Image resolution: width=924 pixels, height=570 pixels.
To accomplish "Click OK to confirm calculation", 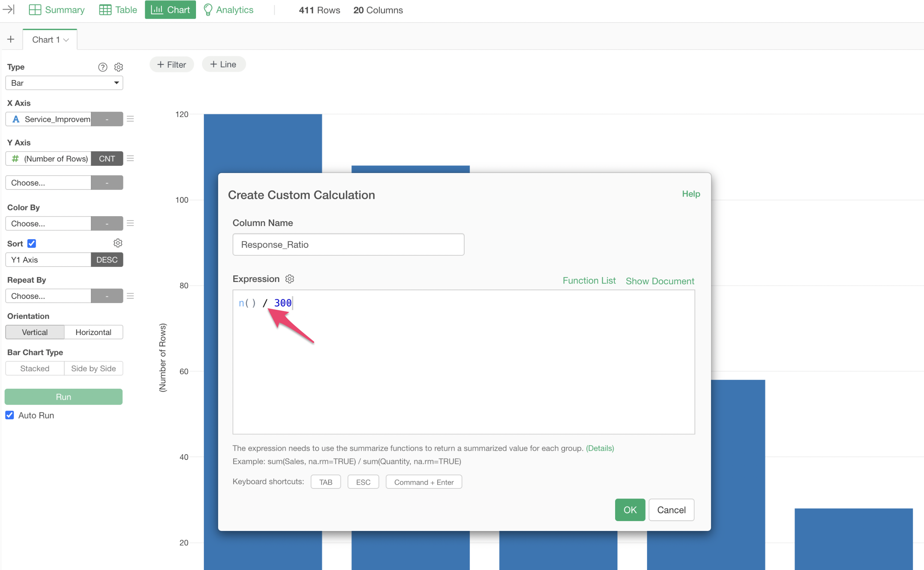I will point(629,510).
